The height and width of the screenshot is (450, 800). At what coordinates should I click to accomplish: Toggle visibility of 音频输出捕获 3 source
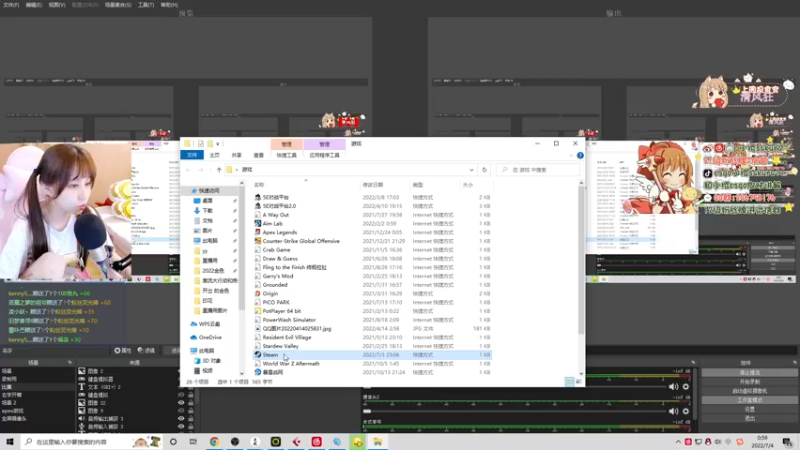pos(181,418)
